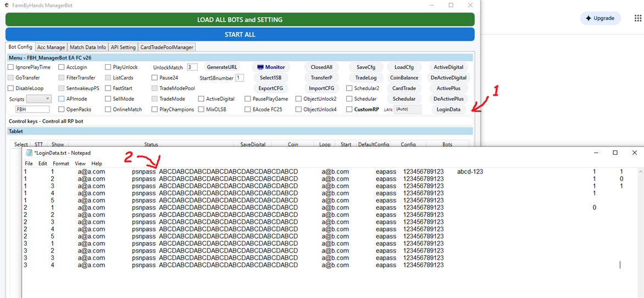
Task: Enable the Pause24 checkbox
Action: (x=154, y=77)
